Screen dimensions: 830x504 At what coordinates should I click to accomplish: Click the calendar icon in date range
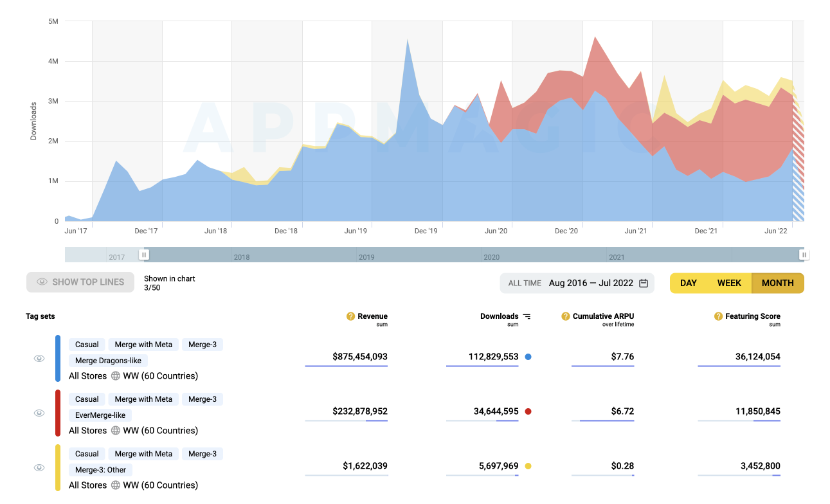[x=644, y=283]
